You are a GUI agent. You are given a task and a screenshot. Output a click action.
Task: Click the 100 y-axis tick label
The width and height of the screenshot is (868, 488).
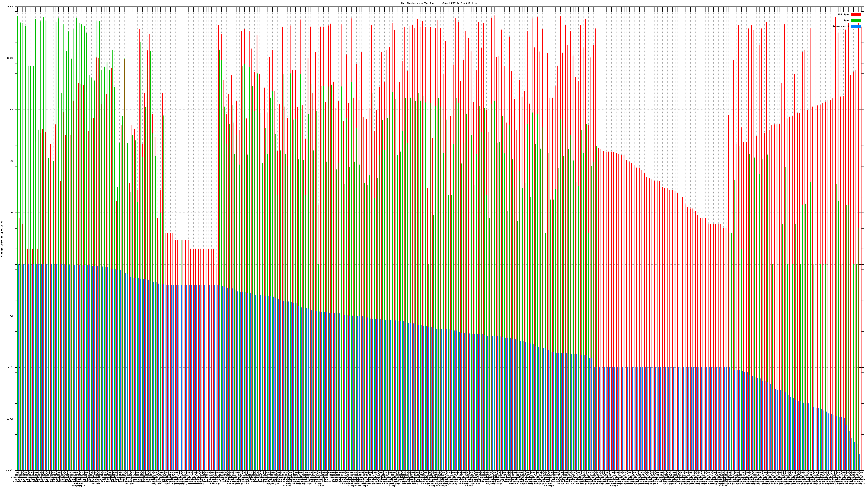click(x=12, y=161)
